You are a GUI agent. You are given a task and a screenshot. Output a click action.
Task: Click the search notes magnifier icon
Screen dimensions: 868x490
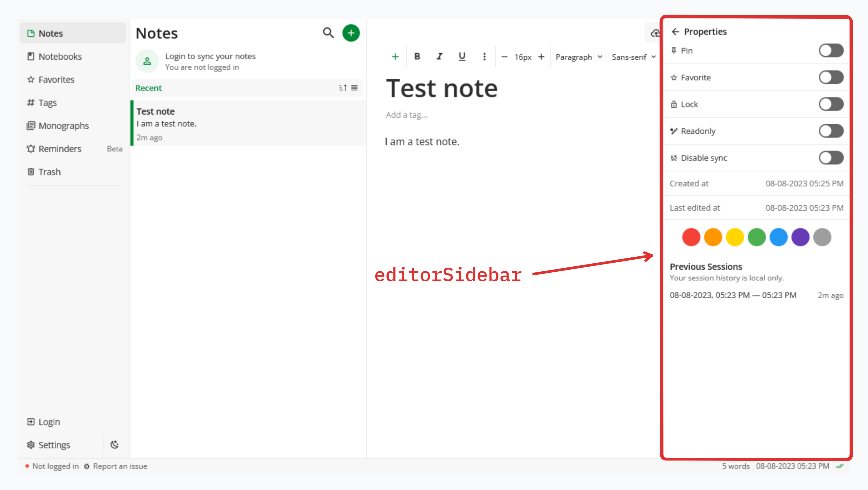pos(328,33)
